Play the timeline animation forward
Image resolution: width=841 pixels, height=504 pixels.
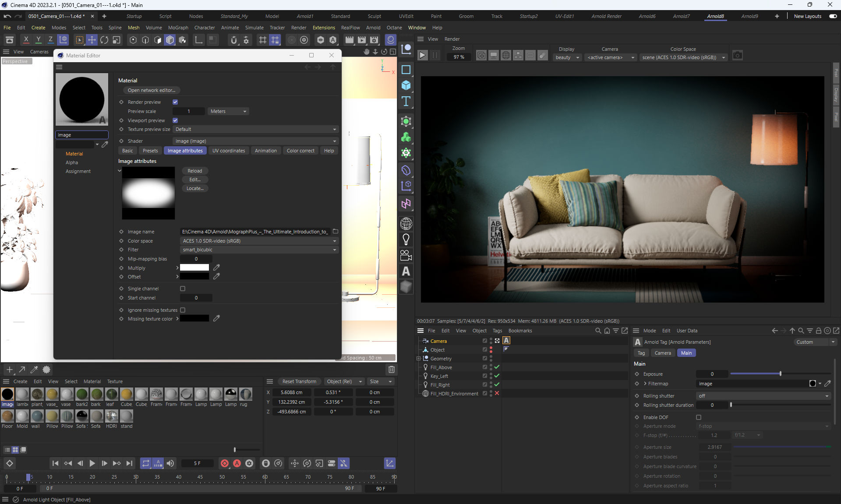[x=92, y=463]
